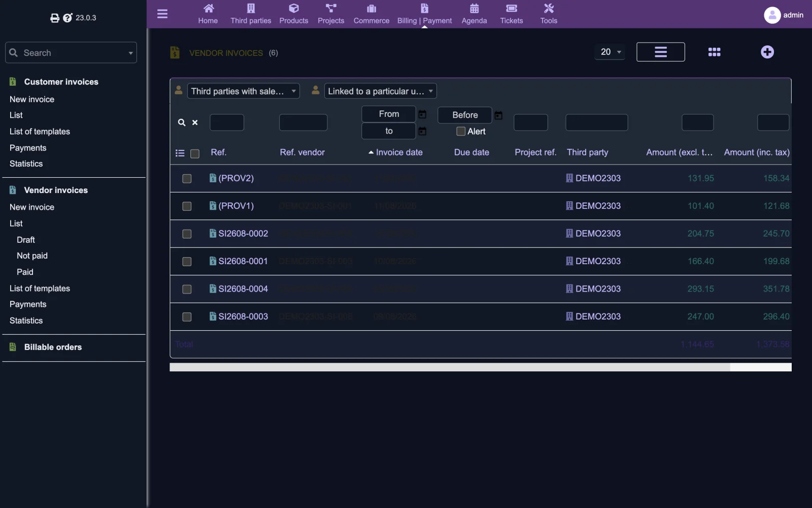Click the building icon in SI2608-0001 row

coord(569,261)
